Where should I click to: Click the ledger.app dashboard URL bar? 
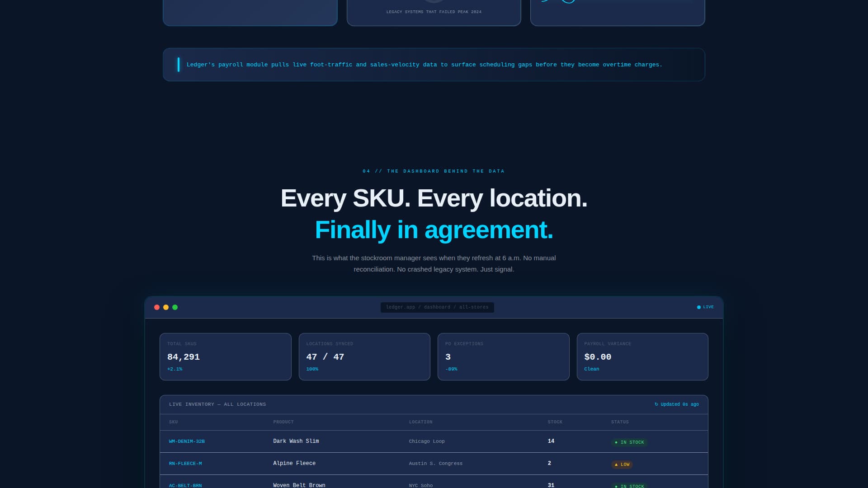pos(437,307)
